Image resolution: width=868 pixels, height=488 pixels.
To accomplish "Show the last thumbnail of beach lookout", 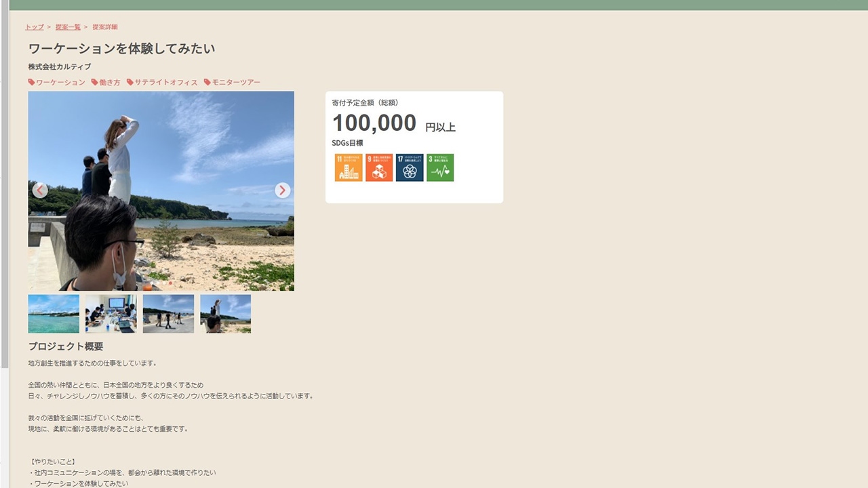I will (226, 314).
